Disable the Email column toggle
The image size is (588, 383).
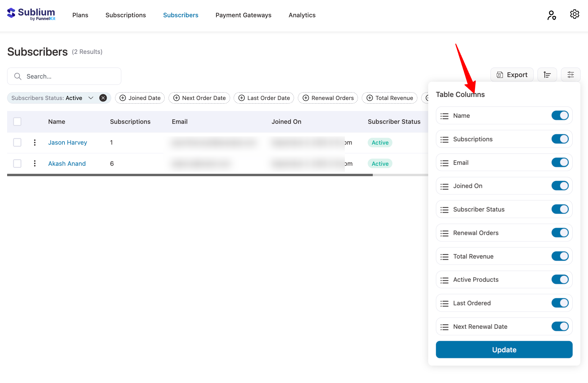pos(560,162)
